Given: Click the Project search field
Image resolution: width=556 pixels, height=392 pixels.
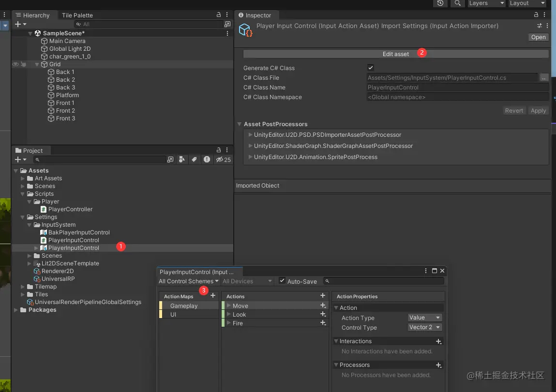Looking at the screenshot, I should [99, 160].
